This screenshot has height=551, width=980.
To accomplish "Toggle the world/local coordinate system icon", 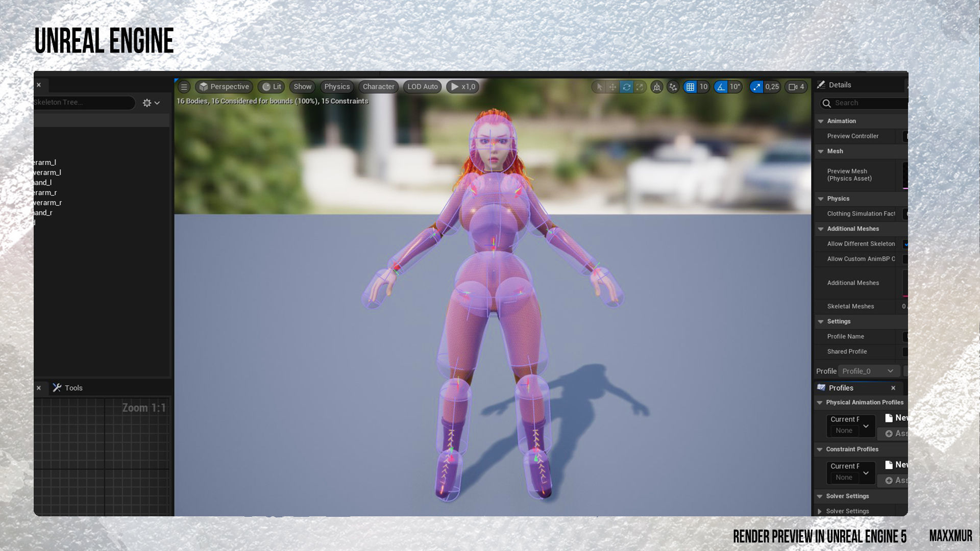I will point(657,87).
